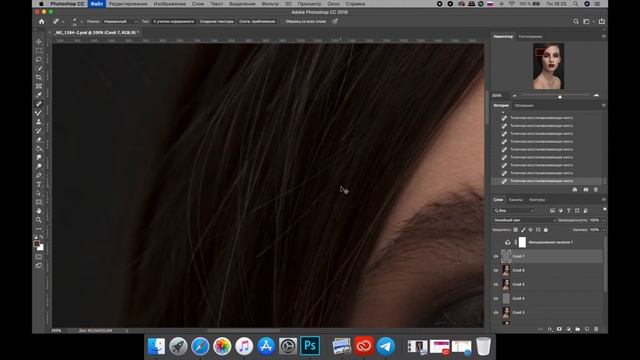
Task: Open the layer Fill dropdown arrow
Action: coord(604,230)
